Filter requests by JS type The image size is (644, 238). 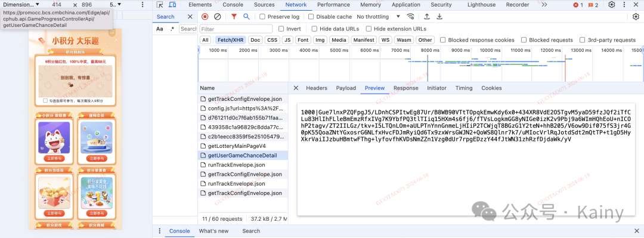pos(288,40)
